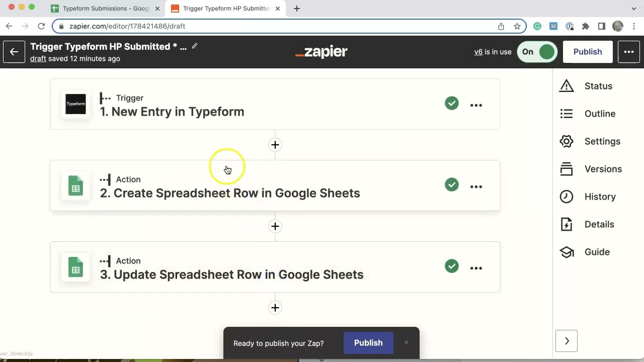Go back in browser history
This screenshot has width=644, height=362.
click(x=9, y=26)
